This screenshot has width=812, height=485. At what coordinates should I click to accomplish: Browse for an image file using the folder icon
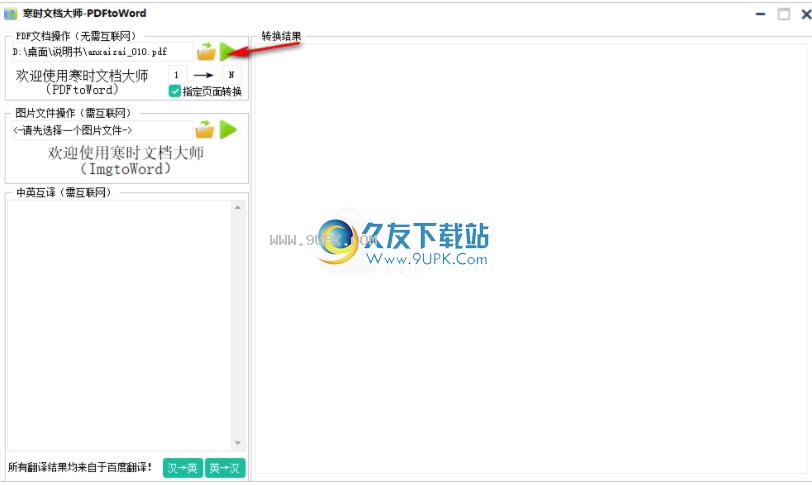tap(205, 129)
